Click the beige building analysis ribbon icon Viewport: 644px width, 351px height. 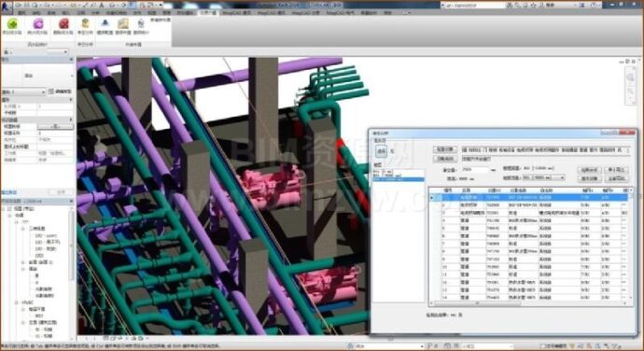point(86,23)
